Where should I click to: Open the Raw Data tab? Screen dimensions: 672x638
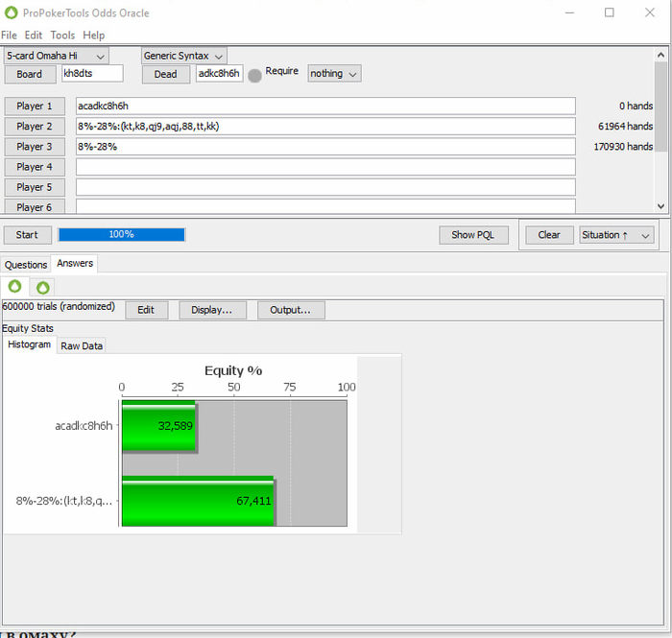point(82,346)
